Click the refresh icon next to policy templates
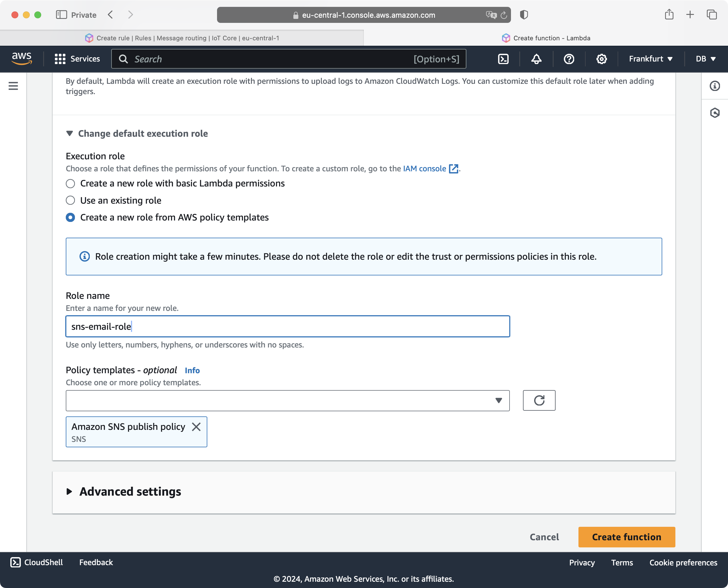 (538, 400)
